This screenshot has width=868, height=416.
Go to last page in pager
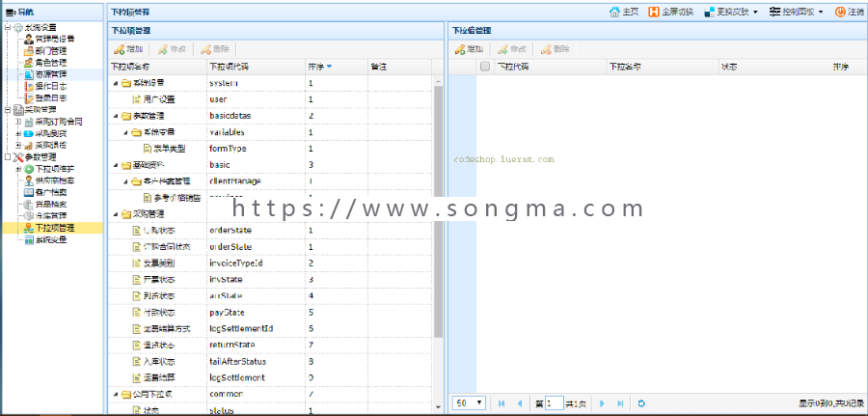coord(620,403)
